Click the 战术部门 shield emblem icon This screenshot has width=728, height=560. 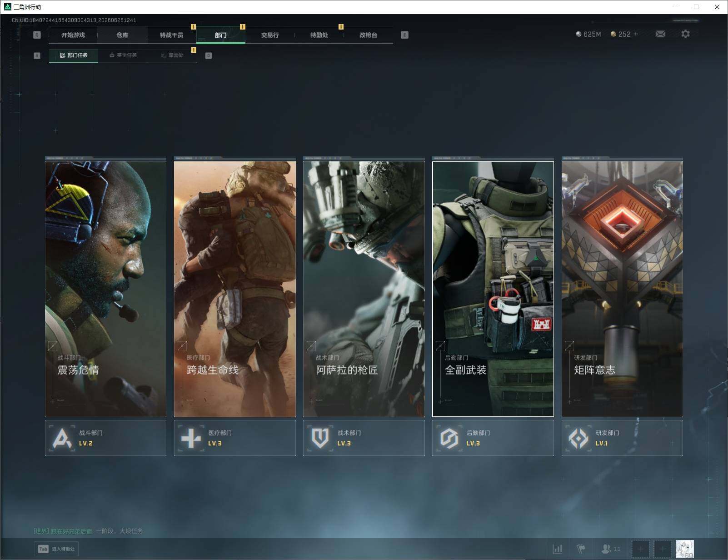click(x=320, y=438)
